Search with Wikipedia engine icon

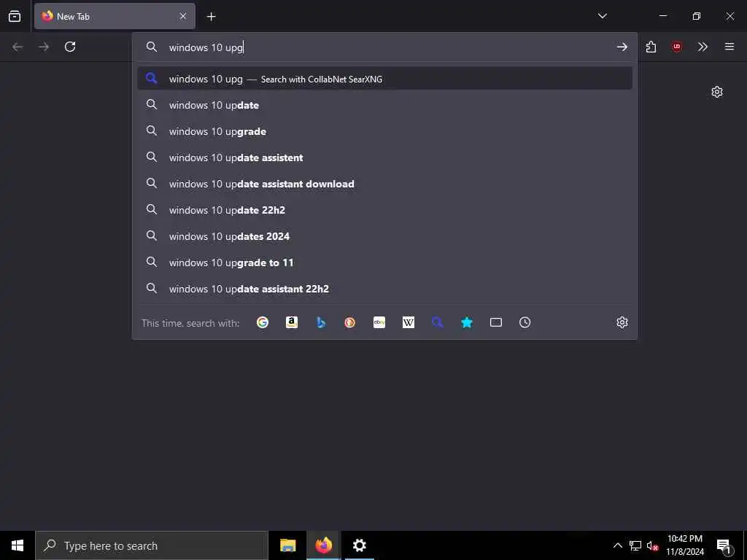409,322
